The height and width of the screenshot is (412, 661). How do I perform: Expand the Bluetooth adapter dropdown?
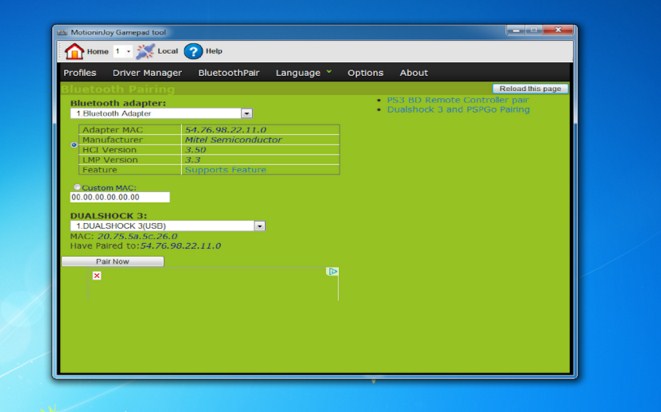[247, 113]
